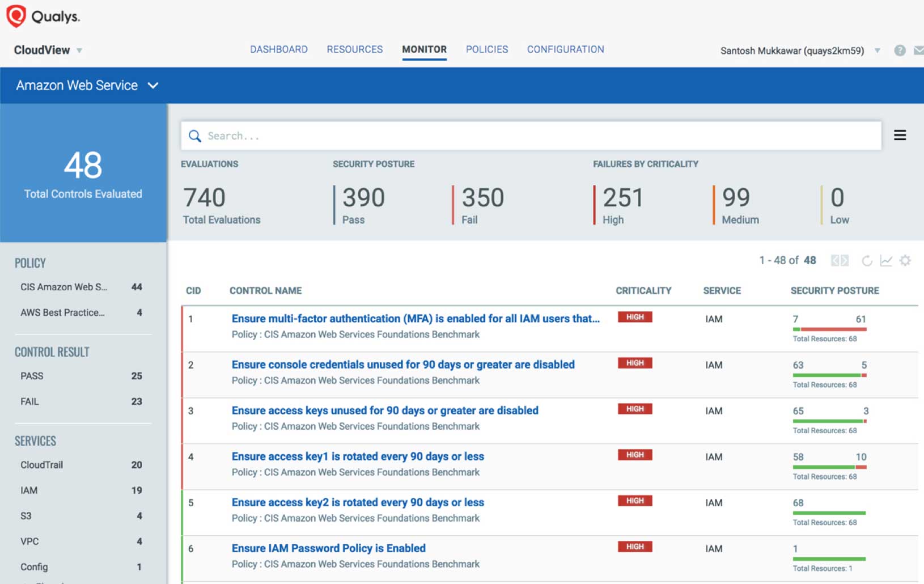The width and height of the screenshot is (924, 584).
Task: Click inside the Search field
Action: (x=397, y=136)
